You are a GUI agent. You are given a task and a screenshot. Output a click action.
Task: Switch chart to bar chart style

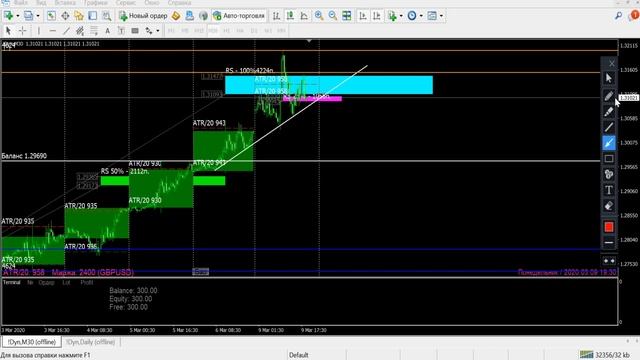(276, 16)
